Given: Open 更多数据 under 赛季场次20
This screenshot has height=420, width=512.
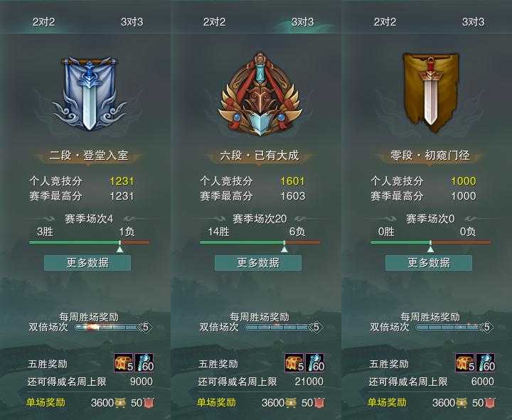Looking at the screenshot, I should point(258,263).
